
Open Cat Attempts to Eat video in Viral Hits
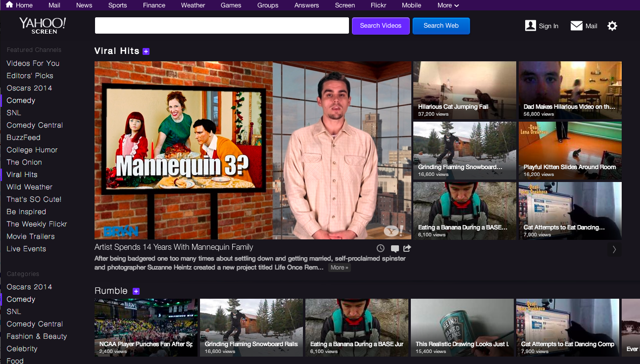(570, 211)
